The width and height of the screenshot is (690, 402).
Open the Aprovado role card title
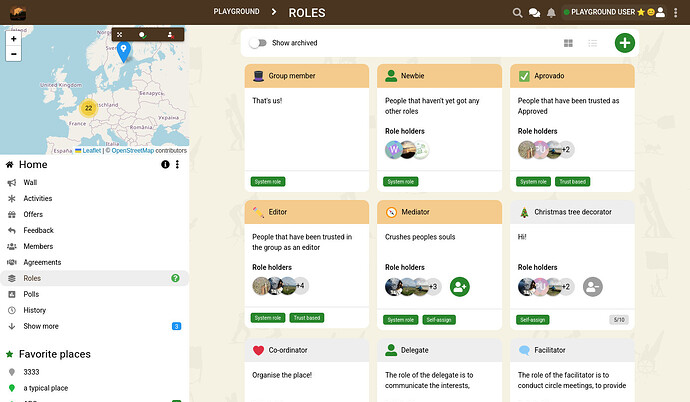tap(549, 76)
